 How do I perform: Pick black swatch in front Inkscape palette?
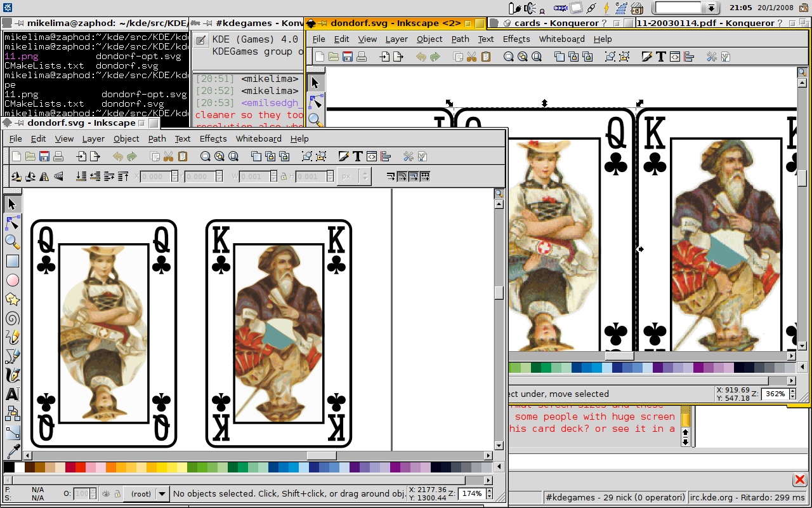point(9,467)
